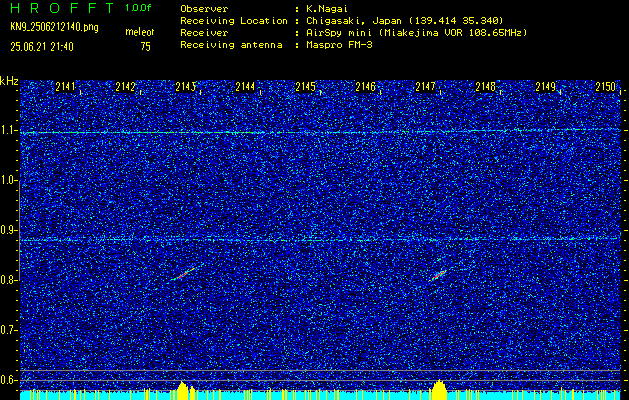Select the observer name K.Nagai
Viewport: 629px width, 400px height.
click(326, 8)
